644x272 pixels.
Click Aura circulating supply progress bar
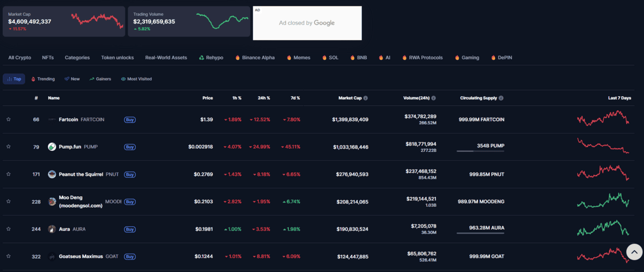click(480, 233)
